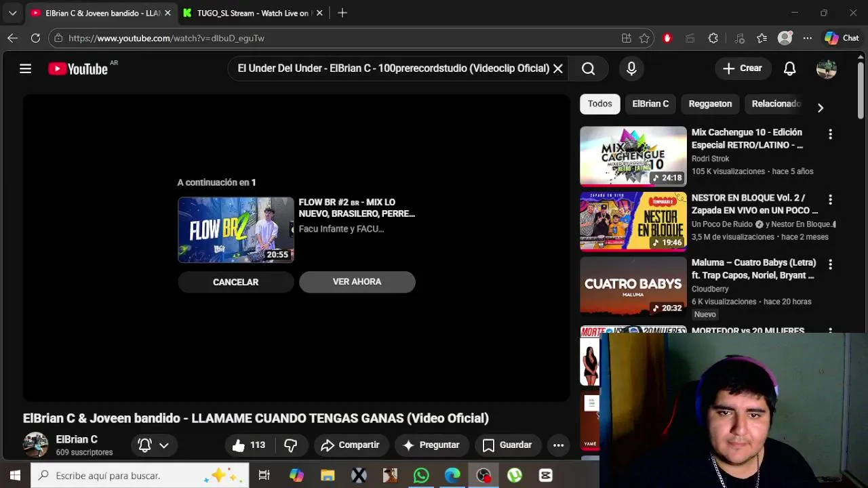The height and width of the screenshot is (488, 868).
Task: Open a new browser tab
Action: [342, 13]
